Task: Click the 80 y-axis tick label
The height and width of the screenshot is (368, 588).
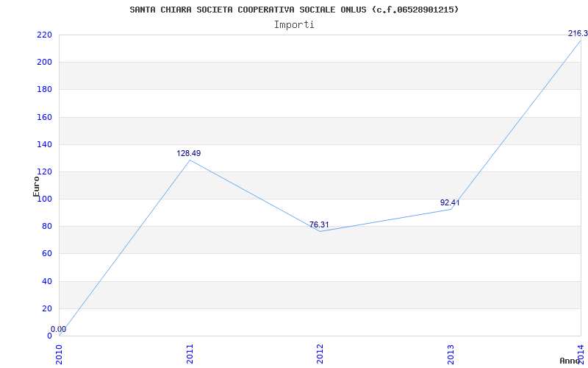Action: (x=46, y=227)
